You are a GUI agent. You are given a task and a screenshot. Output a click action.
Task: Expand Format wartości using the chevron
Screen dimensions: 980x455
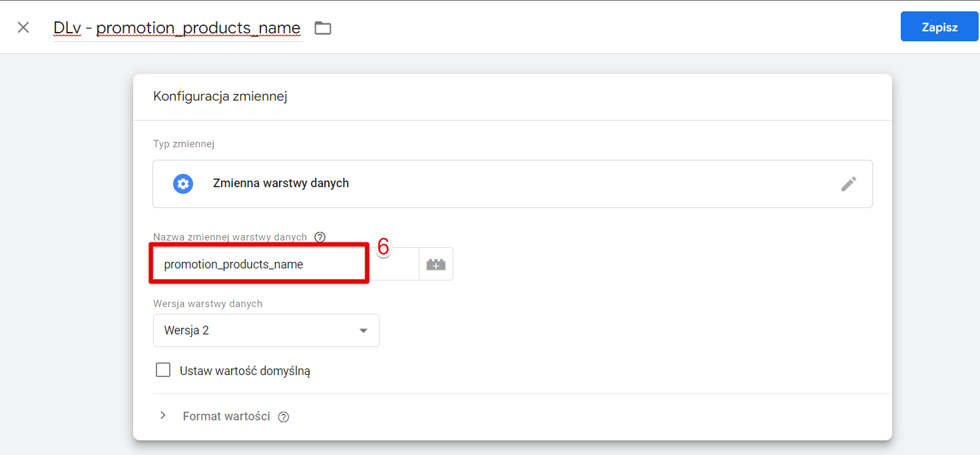click(x=163, y=416)
